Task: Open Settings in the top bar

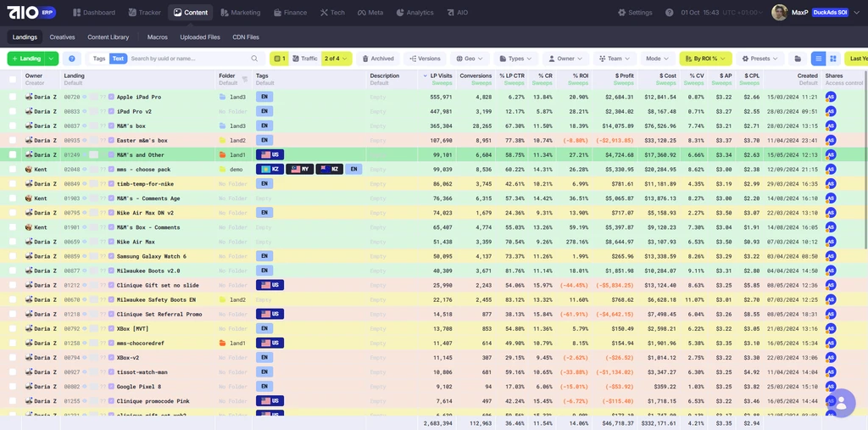Action: 635,12
